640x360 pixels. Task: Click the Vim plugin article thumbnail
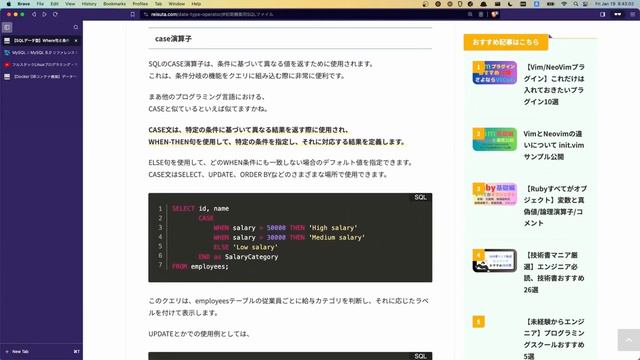point(495,73)
